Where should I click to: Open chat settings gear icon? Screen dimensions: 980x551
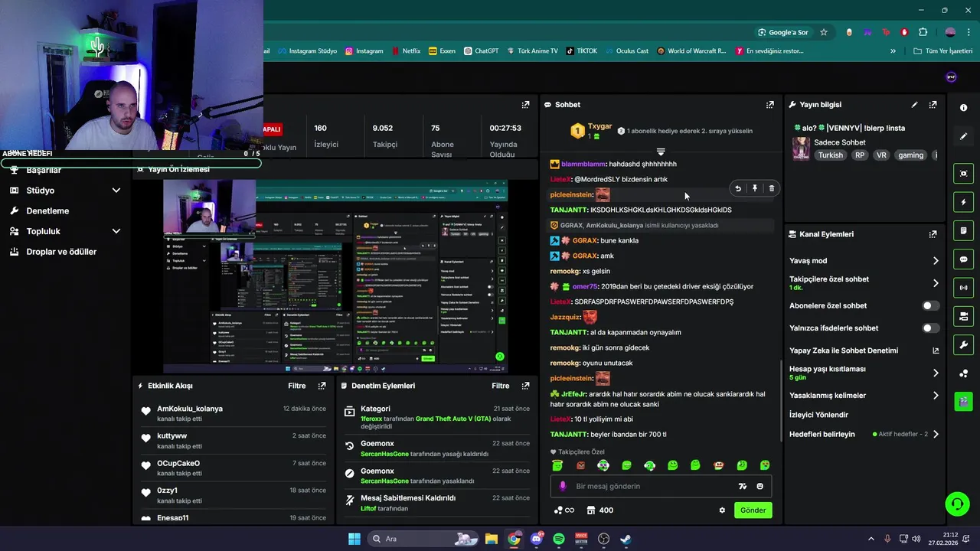722,510
